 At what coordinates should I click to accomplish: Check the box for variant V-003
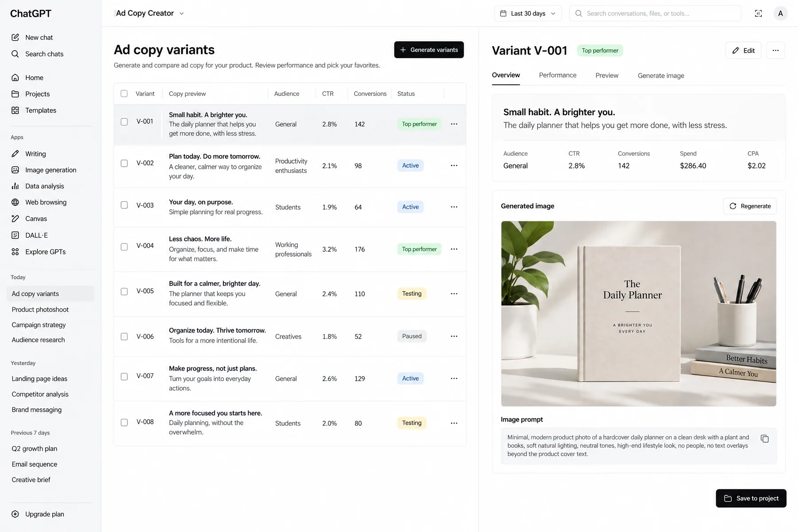pyautogui.click(x=124, y=205)
